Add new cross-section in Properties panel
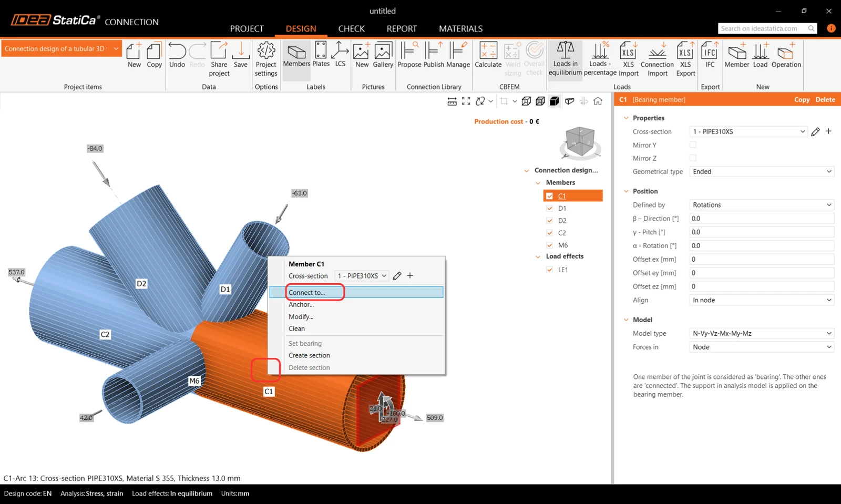 point(828,131)
